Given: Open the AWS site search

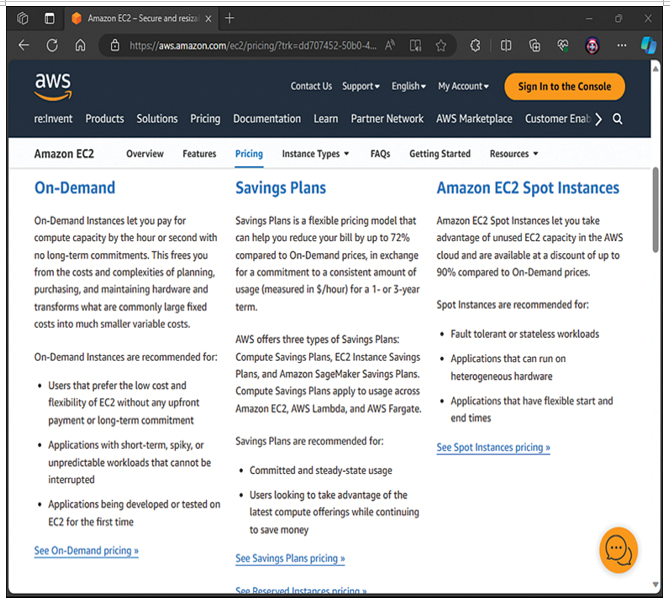Looking at the screenshot, I should point(617,119).
